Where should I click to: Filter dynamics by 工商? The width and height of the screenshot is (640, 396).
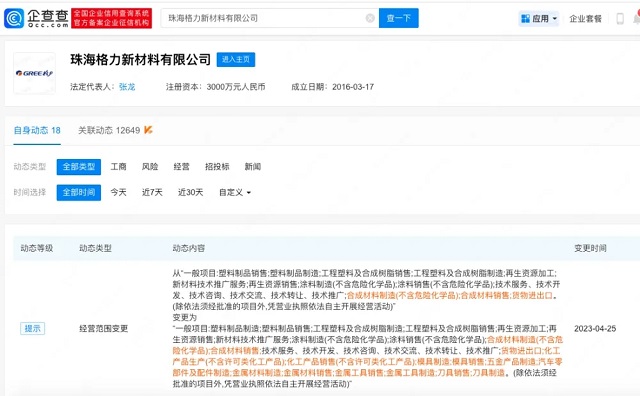point(118,167)
